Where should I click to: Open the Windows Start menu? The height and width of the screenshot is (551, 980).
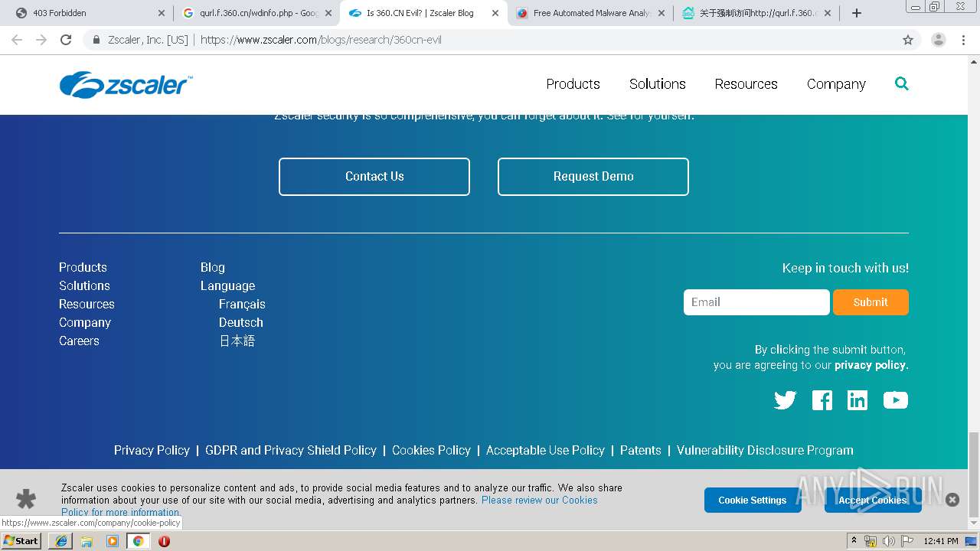click(21, 541)
